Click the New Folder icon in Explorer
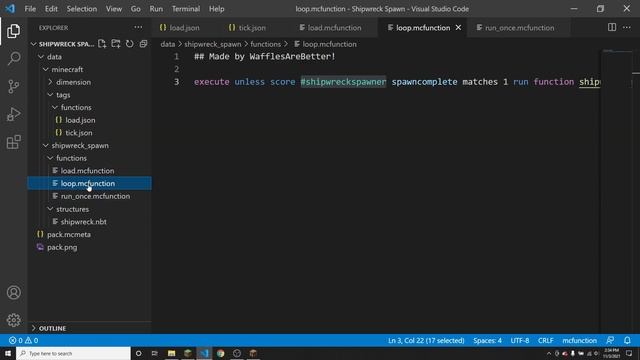The image size is (640, 360). pos(116,44)
